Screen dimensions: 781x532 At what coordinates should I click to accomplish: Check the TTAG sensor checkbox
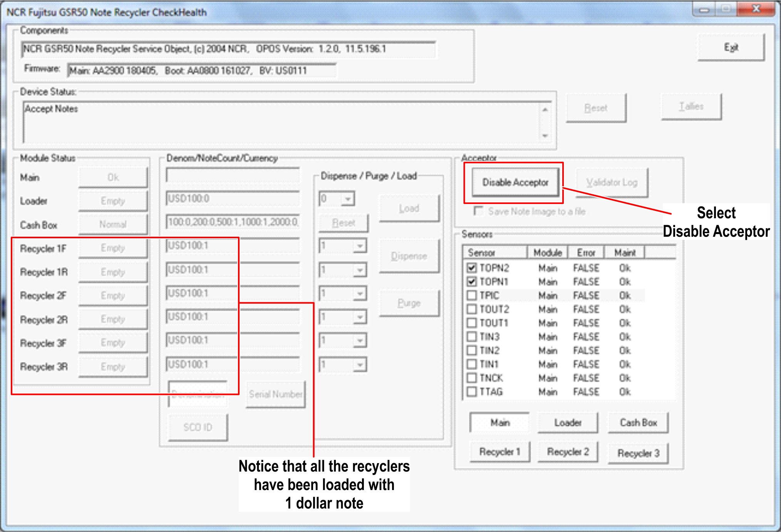point(471,391)
